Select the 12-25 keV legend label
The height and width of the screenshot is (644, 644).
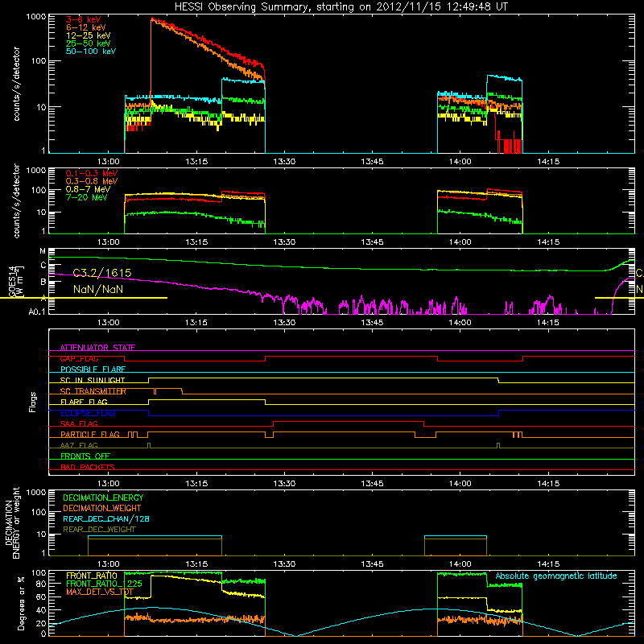[89, 35]
